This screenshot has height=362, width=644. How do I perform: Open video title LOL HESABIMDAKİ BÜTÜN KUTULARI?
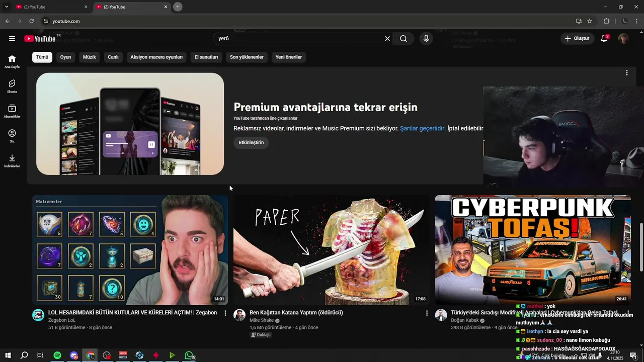(x=132, y=313)
